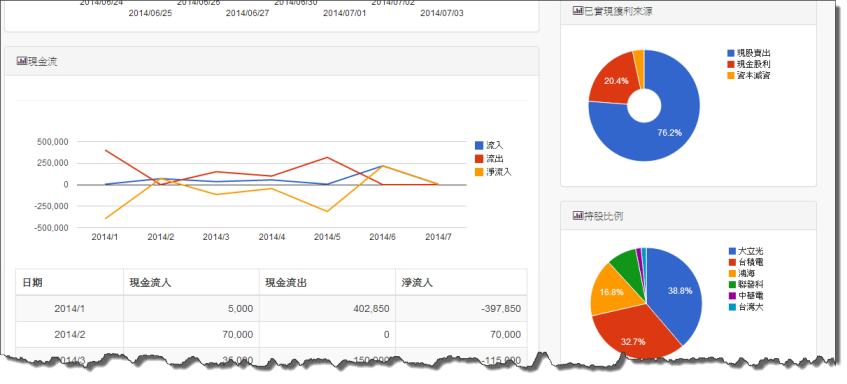Image resolution: width=847 pixels, height=384 pixels.
Task: Select the 中華電 legend label
Action: click(x=751, y=296)
